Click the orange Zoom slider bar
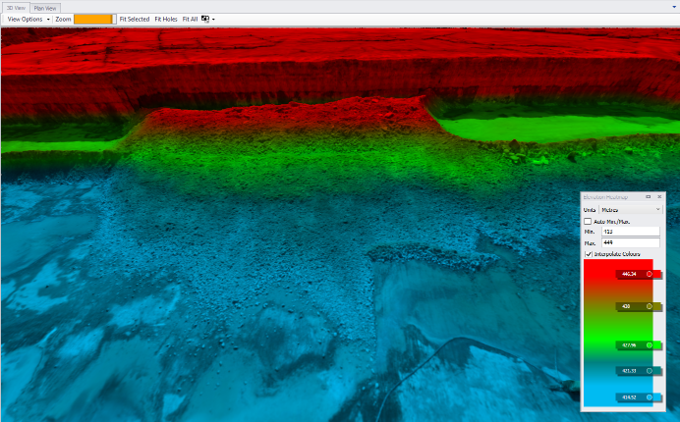This screenshot has height=422, width=680. click(95, 19)
